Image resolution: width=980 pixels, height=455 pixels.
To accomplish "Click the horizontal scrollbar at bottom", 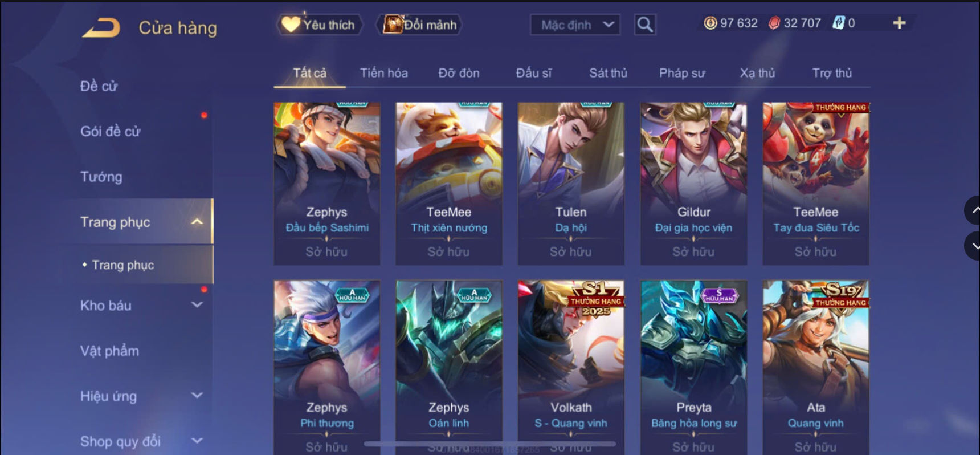I will coord(490,444).
